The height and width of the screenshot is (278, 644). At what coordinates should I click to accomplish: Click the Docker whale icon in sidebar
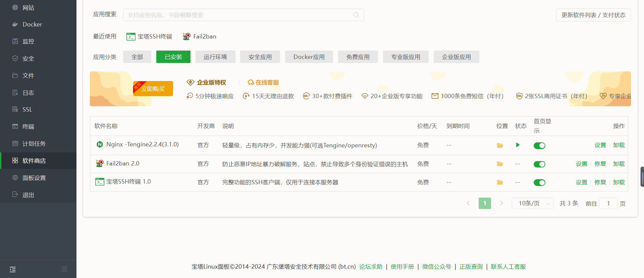tap(15, 24)
